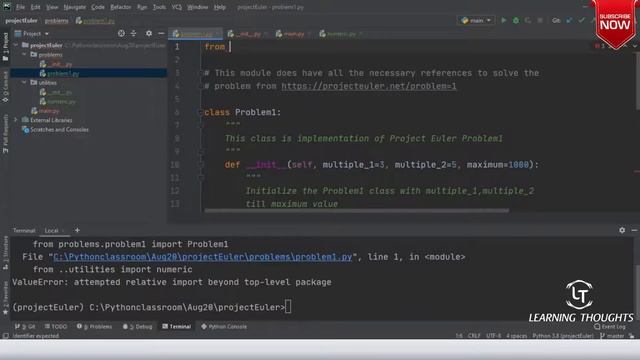640x360 pixels.
Task: Fold the __init__ method in the gutter
Action: point(200,164)
